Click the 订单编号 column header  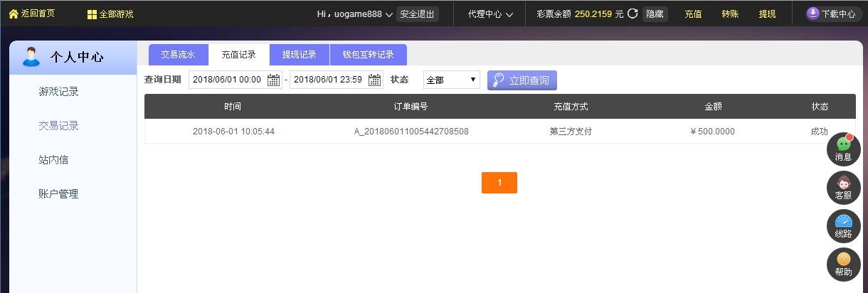pos(411,107)
